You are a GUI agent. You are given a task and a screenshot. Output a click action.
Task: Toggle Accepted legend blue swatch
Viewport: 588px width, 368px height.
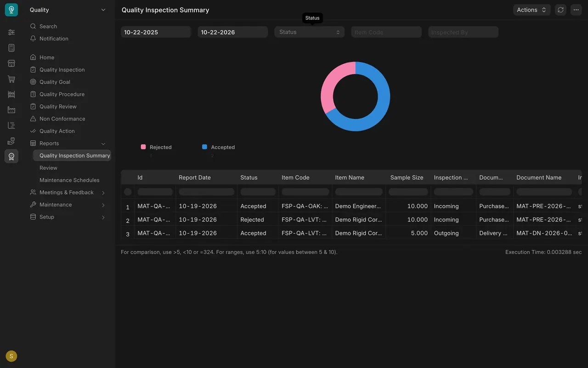(x=204, y=147)
